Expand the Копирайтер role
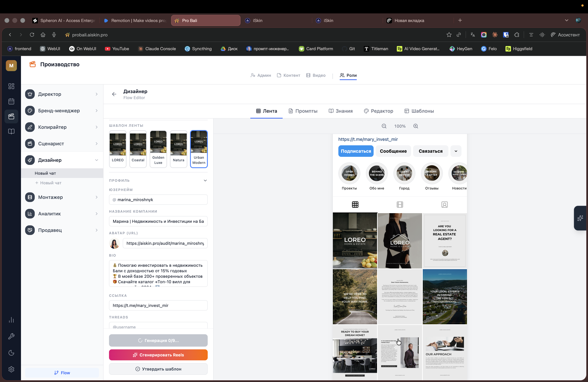The image size is (588, 382). [62, 127]
